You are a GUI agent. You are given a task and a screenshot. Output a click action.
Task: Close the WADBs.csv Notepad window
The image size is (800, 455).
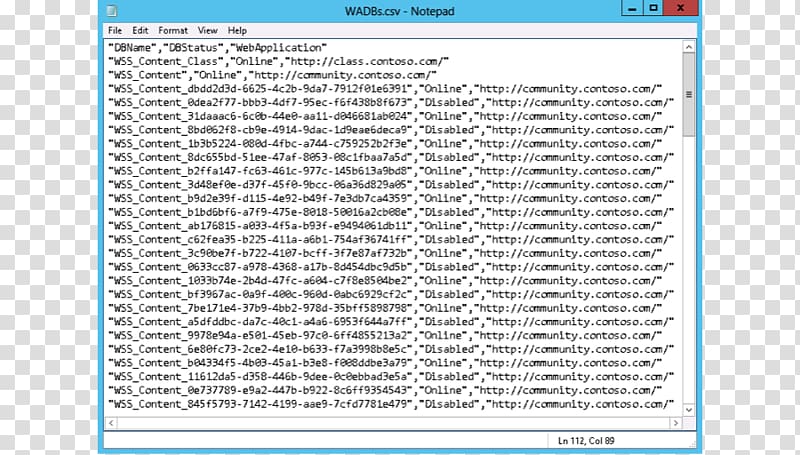[x=681, y=8]
